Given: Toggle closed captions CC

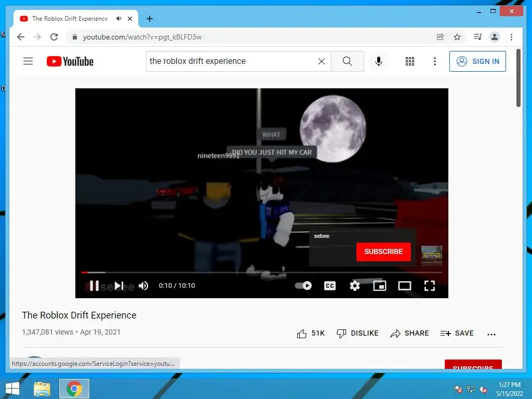Looking at the screenshot, I should click(330, 286).
